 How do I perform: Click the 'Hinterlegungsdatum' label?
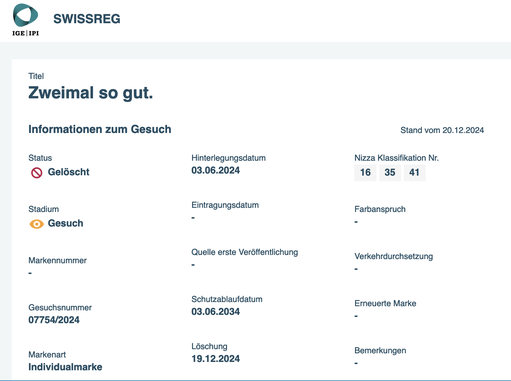(229, 158)
